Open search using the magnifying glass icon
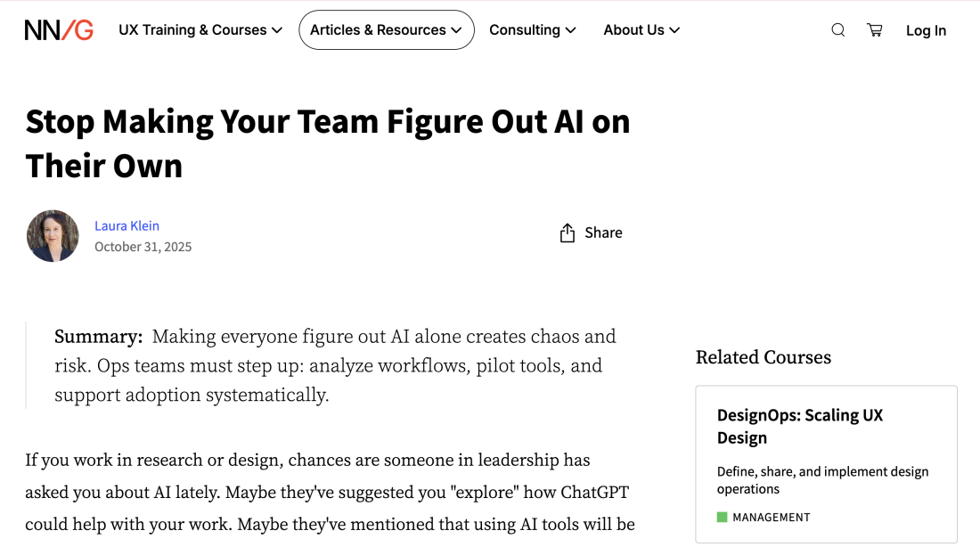The image size is (980, 547). (x=837, y=29)
